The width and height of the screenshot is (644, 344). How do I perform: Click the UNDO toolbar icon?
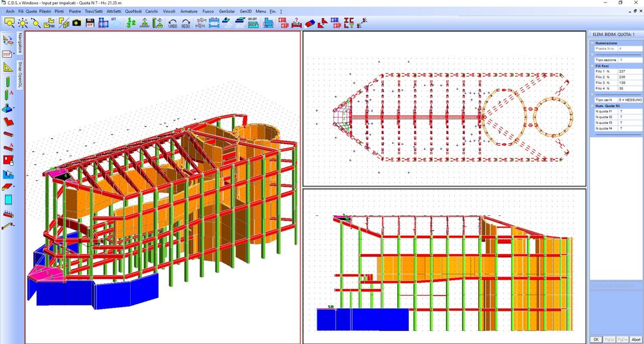(173, 23)
